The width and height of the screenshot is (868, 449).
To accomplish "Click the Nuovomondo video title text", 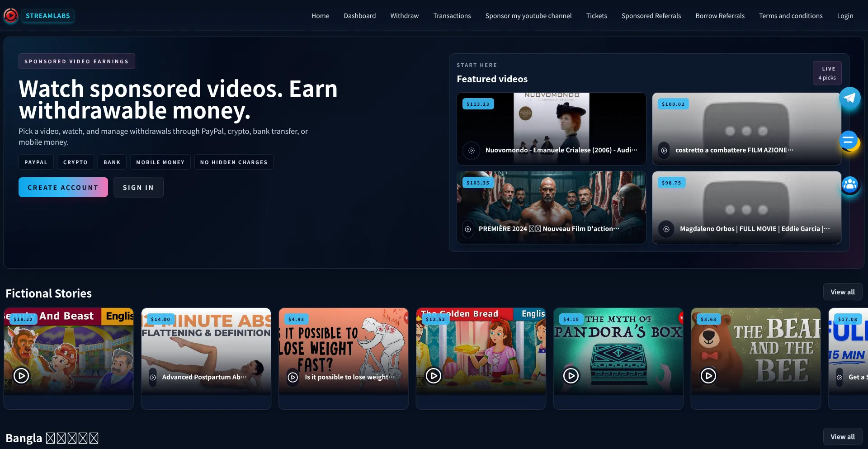I will [x=561, y=150].
